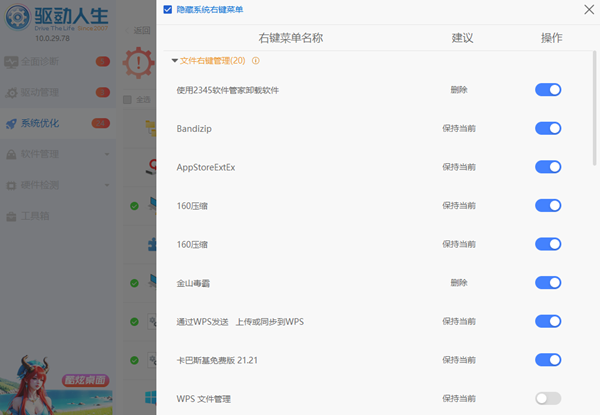Click the 24 badge on 系统优化
Screen dimensions: 600x415
[101, 123]
